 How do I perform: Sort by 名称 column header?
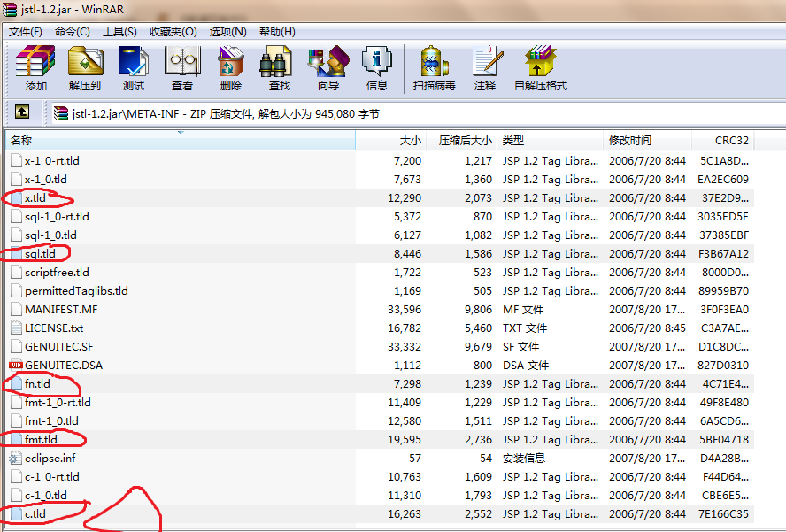tap(181, 141)
